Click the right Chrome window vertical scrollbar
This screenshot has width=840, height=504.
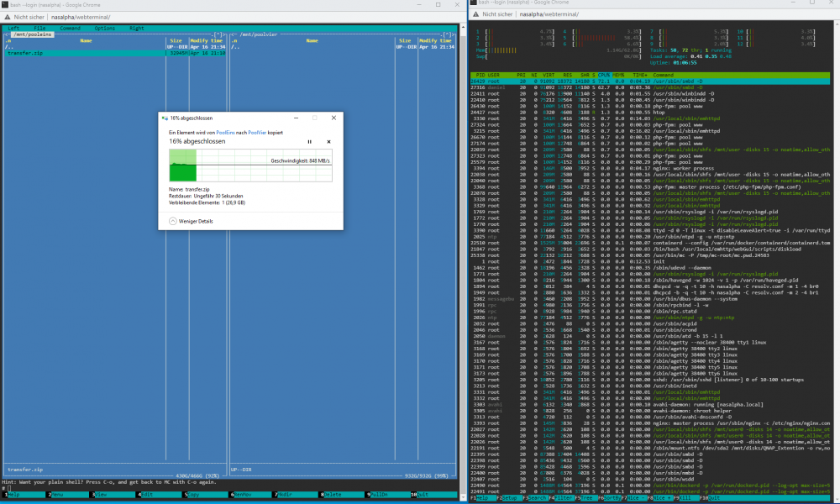pos(837,260)
